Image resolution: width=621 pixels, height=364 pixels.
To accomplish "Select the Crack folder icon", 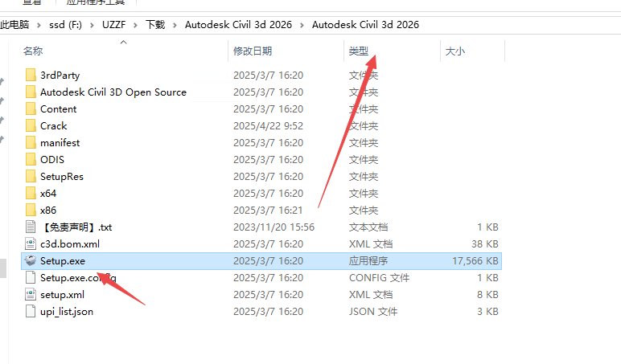I will (31, 126).
